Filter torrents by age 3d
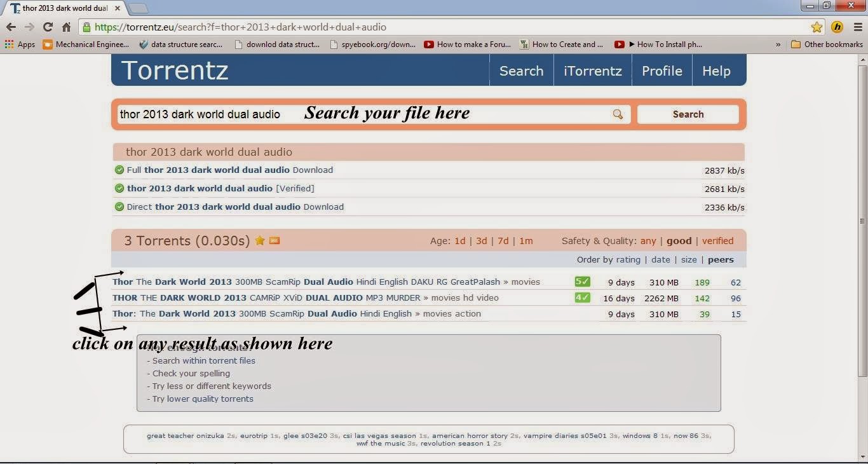Screen dimensions: 868x464 pyautogui.click(x=482, y=241)
